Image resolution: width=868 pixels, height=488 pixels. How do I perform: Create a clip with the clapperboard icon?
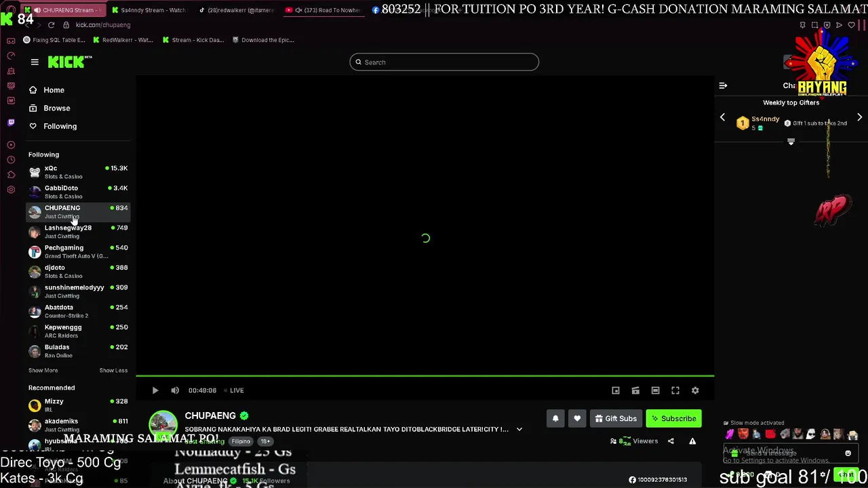pyautogui.click(x=635, y=390)
